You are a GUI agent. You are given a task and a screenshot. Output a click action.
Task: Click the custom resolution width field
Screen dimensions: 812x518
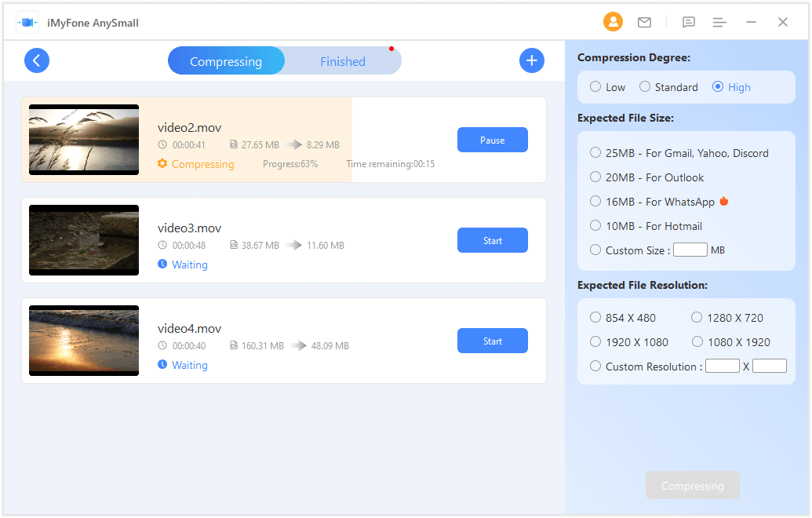click(x=723, y=366)
